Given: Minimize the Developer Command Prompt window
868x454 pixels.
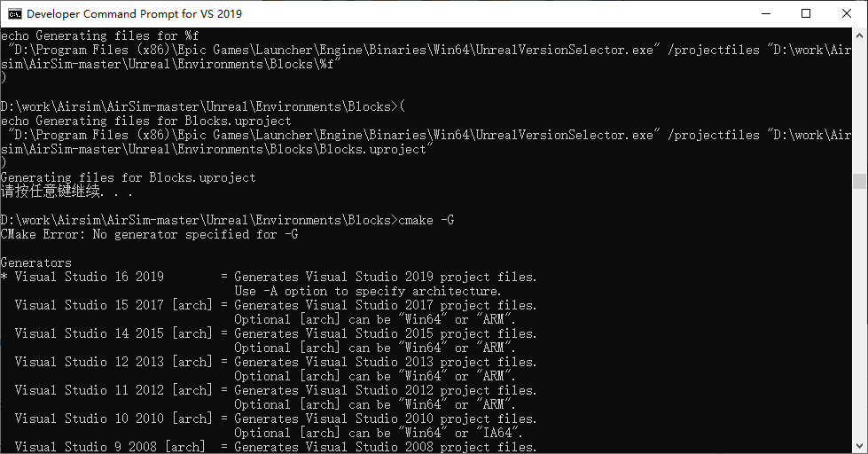Looking at the screenshot, I should (764, 14).
